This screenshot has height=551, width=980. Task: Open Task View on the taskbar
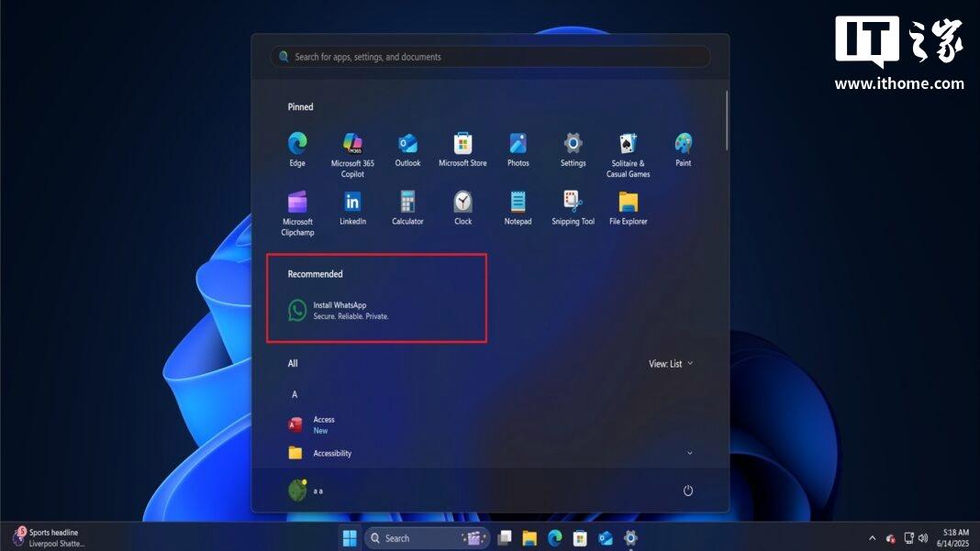[505, 538]
